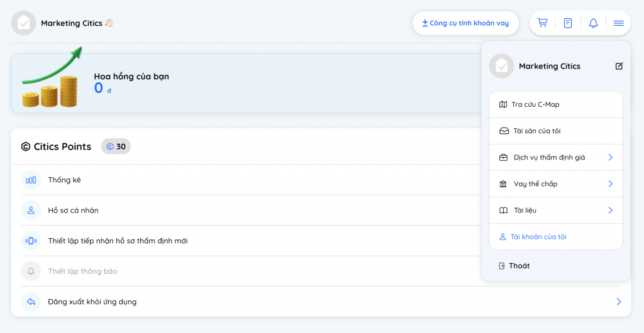
Task: Open Tài khoản của tôi menu entry
Action: [x=538, y=237]
